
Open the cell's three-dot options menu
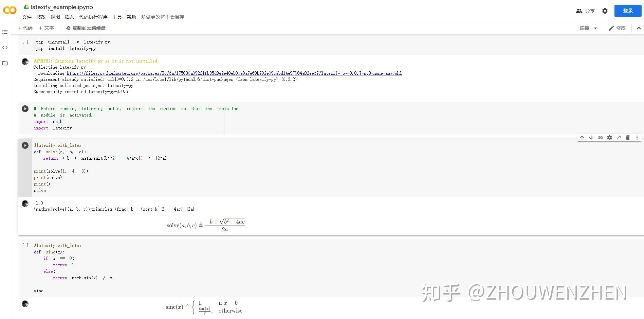tap(637, 138)
